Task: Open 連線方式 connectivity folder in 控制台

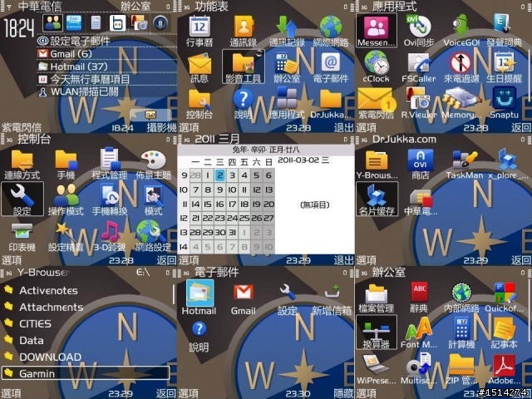Action: pos(22,160)
